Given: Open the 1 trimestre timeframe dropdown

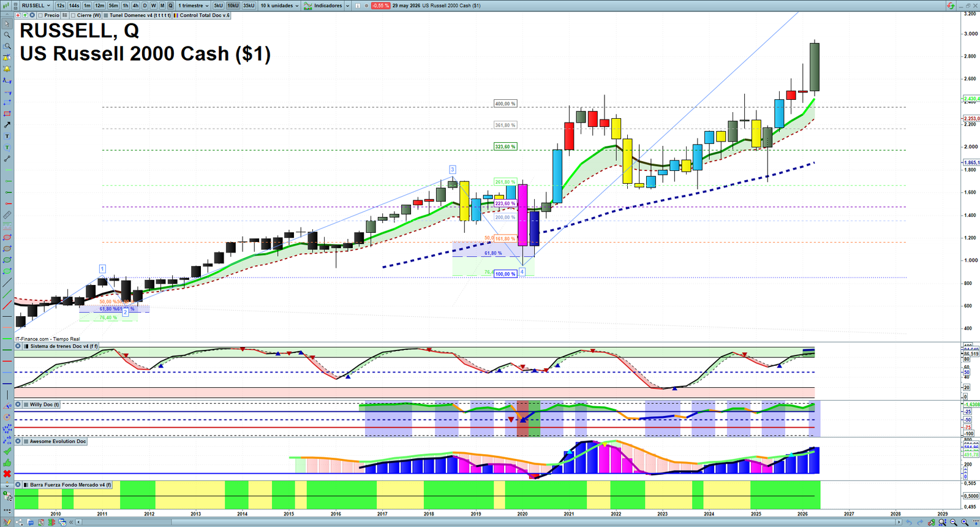Looking at the screenshot, I should [193, 6].
